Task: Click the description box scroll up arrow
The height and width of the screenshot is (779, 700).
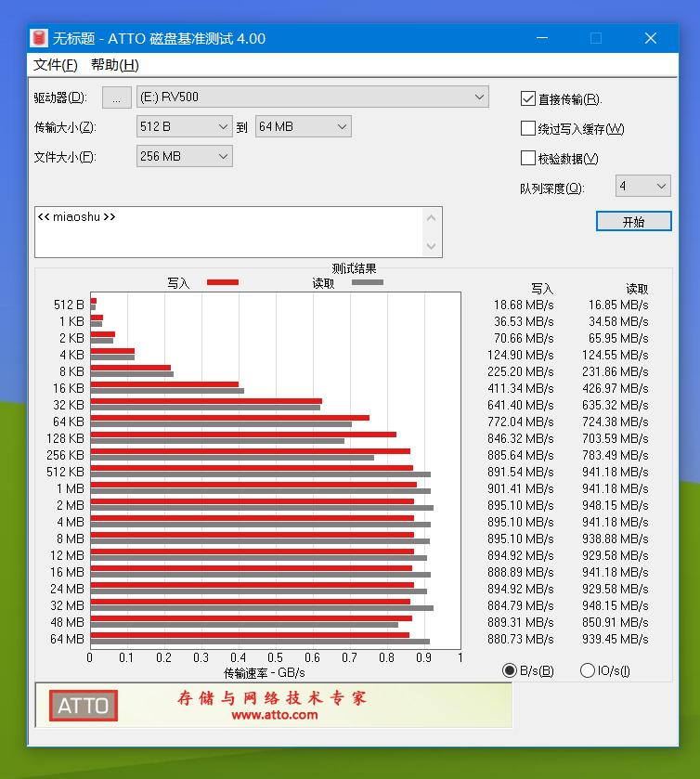Action: coord(431,218)
